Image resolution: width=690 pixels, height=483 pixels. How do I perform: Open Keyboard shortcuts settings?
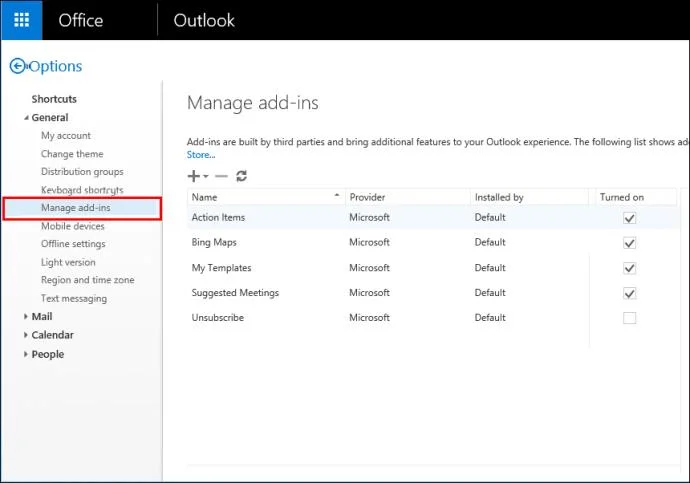click(82, 190)
